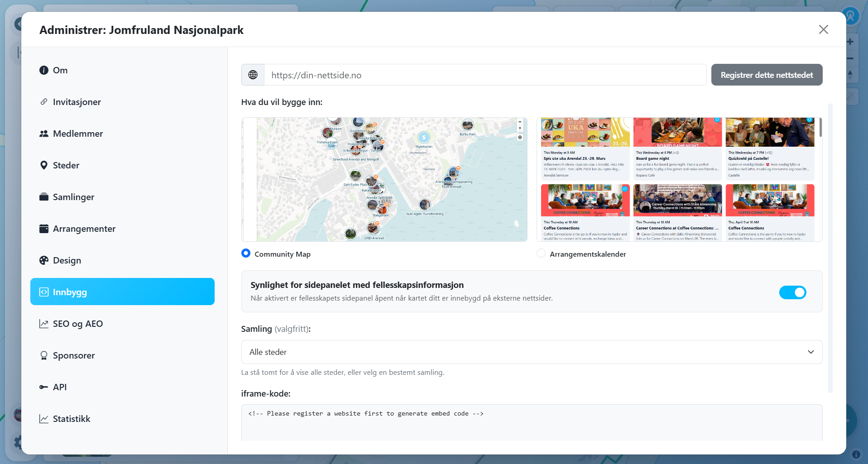The width and height of the screenshot is (868, 464).
Task: Open the Om section
Action: [x=122, y=70]
